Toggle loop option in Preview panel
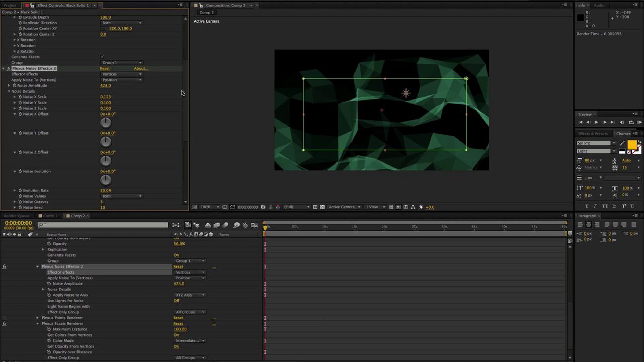The image size is (644, 362). coord(631,122)
